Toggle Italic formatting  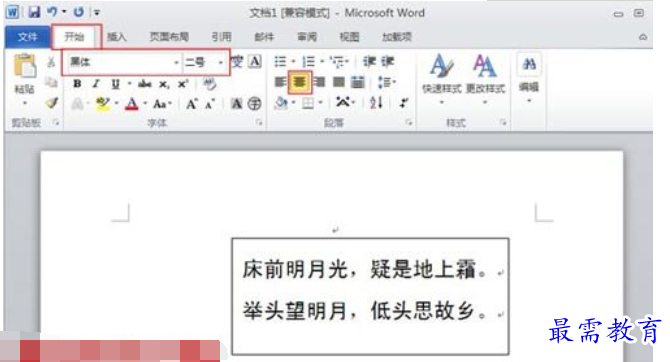pyautogui.click(x=96, y=84)
